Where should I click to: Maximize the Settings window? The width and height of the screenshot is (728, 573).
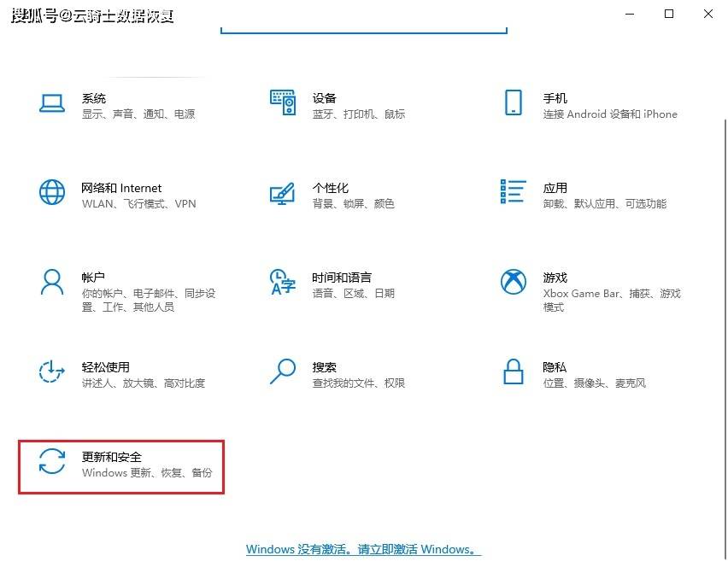pyautogui.click(x=668, y=14)
